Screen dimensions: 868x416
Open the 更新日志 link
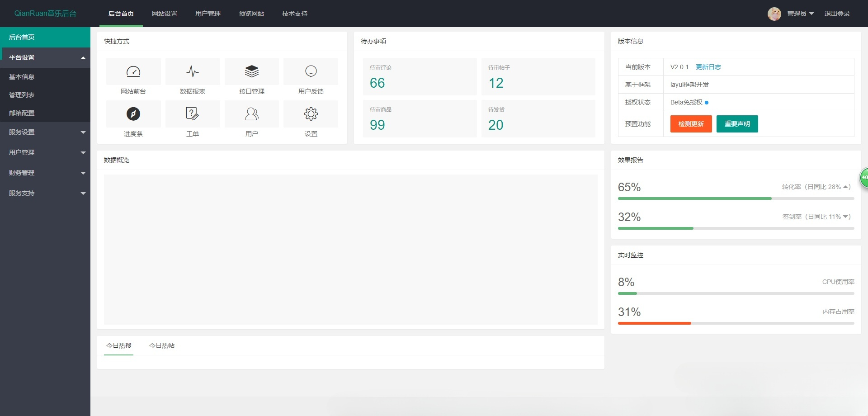click(x=708, y=67)
